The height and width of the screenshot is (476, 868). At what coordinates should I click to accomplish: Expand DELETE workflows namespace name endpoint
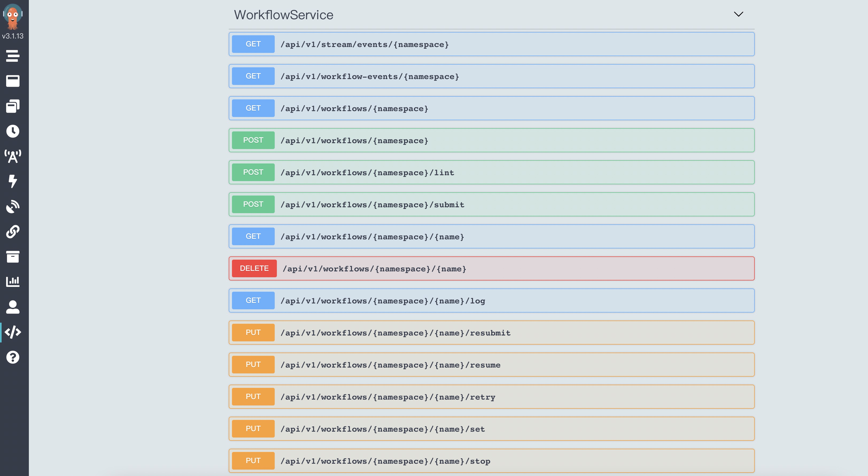pyautogui.click(x=374, y=269)
